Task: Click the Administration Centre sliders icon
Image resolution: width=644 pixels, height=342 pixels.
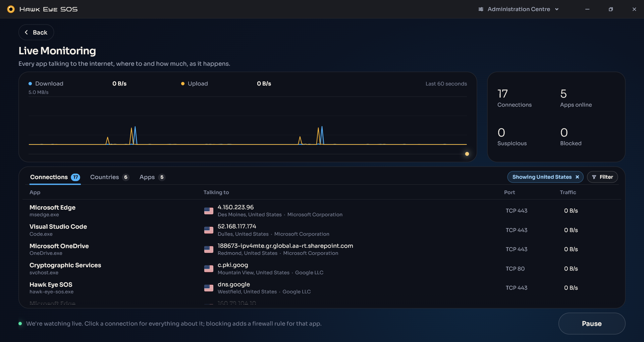Action: coord(481,9)
